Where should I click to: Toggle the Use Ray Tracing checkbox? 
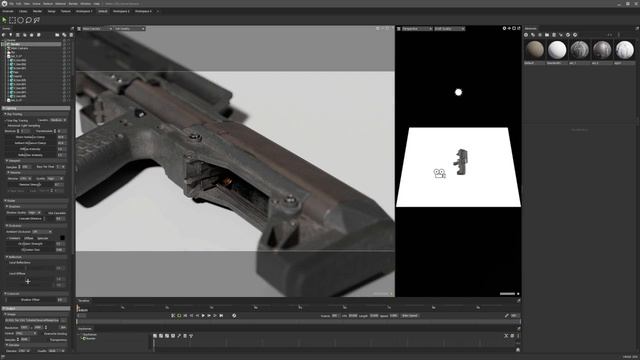6,120
